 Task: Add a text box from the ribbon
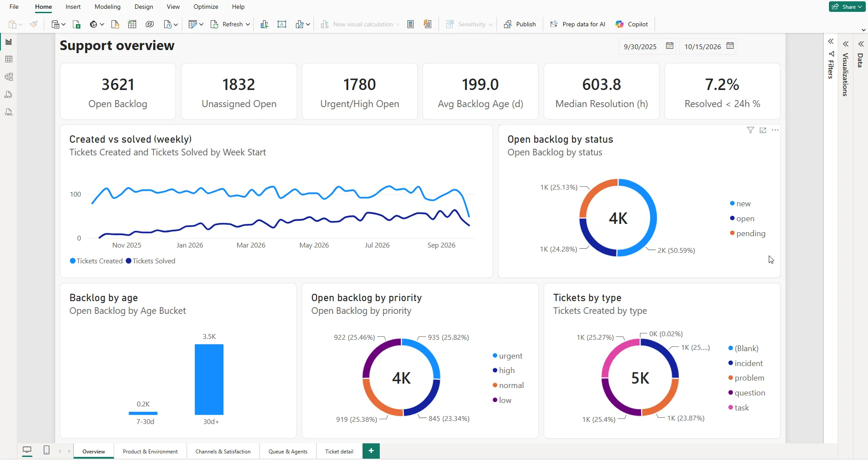point(282,25)
